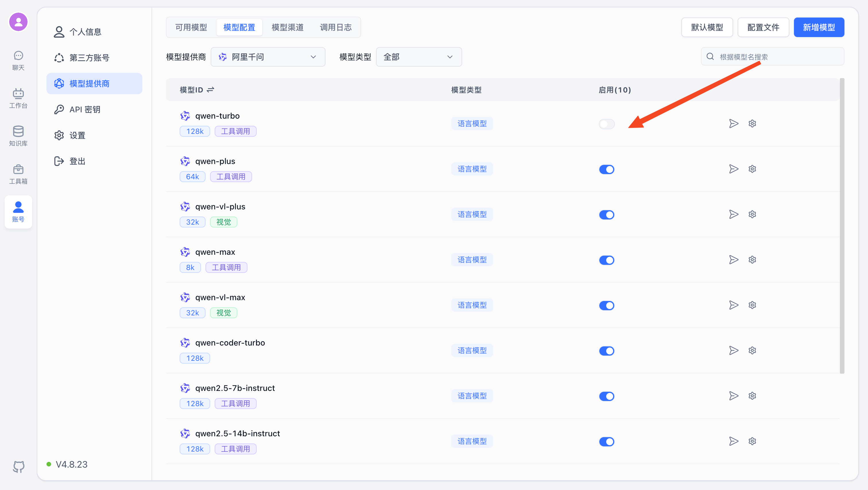Disable the qwen-max model toggle
The width and height of the screenshot is (868, 490).
pos(607,260)
